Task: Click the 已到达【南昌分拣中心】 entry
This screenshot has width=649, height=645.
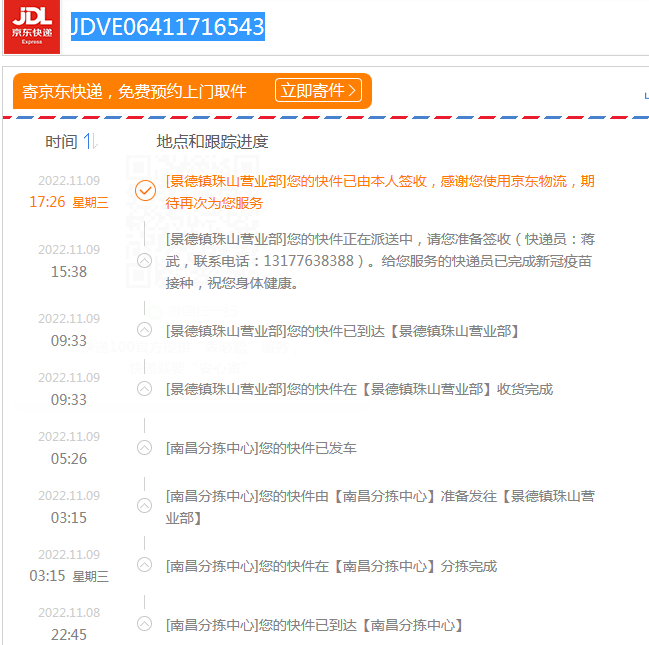Action: (x=314, y=625)
